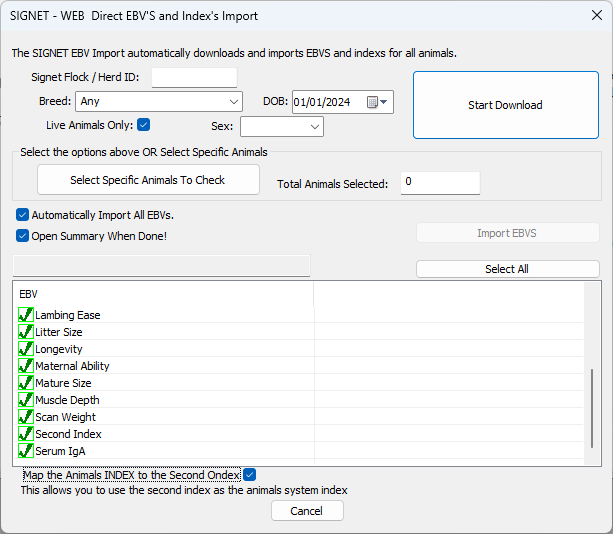Image resolution: width=613 pixels, height=534 pixels.
Task: Open the Breed dropdown
Action: click(x=159, y=102)
